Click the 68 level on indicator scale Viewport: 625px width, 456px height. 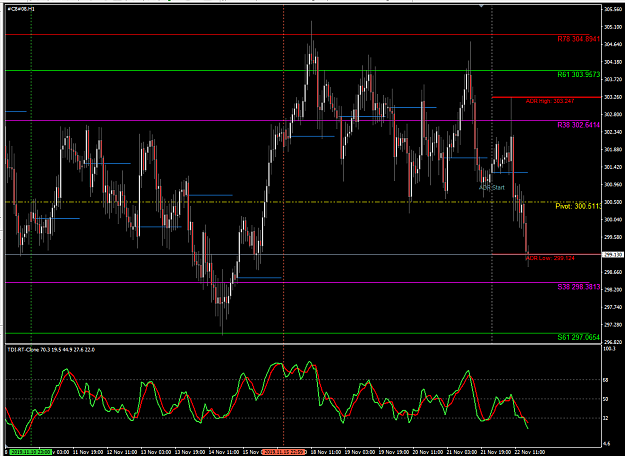(x=607, y=380)
